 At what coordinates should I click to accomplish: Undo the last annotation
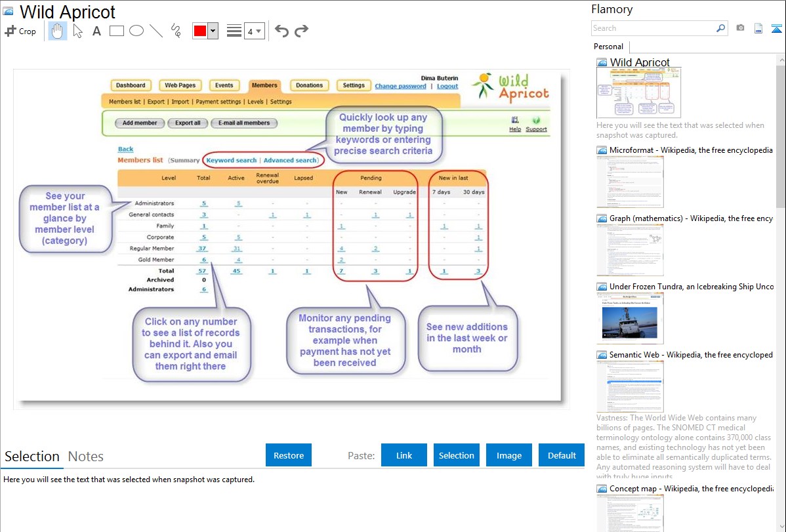281,31
